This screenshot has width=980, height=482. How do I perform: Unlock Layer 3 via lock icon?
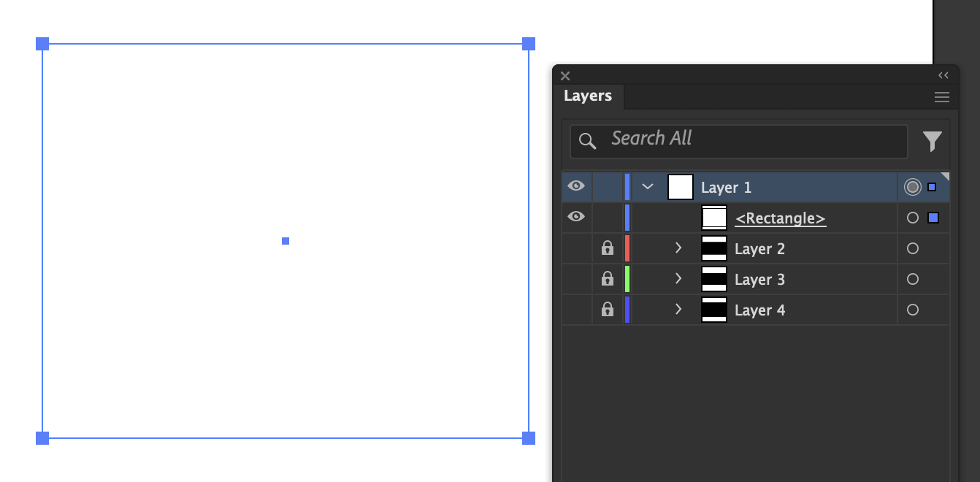(x=607, y=279)
